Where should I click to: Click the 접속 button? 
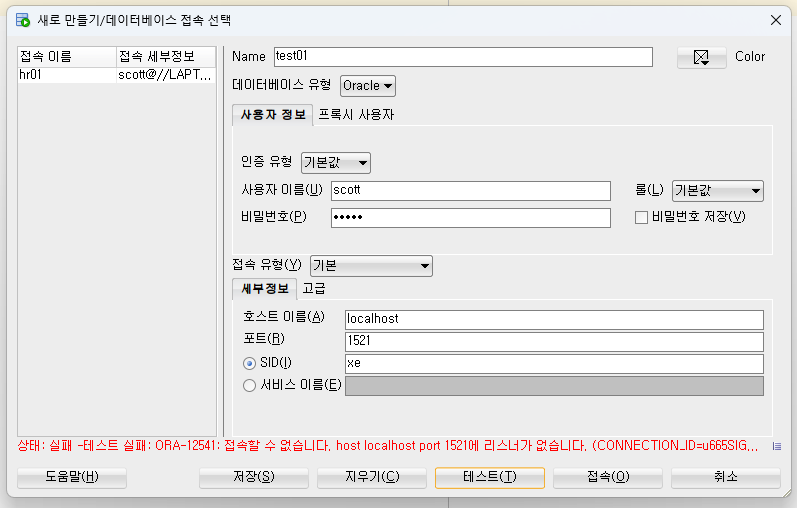607,477
